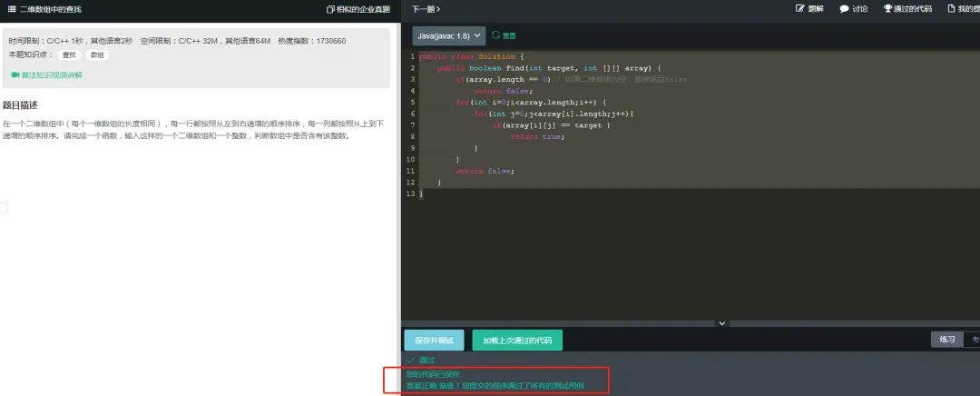
Task: Click the comment bubble icon beside 讨论
Action: [844, 9]
